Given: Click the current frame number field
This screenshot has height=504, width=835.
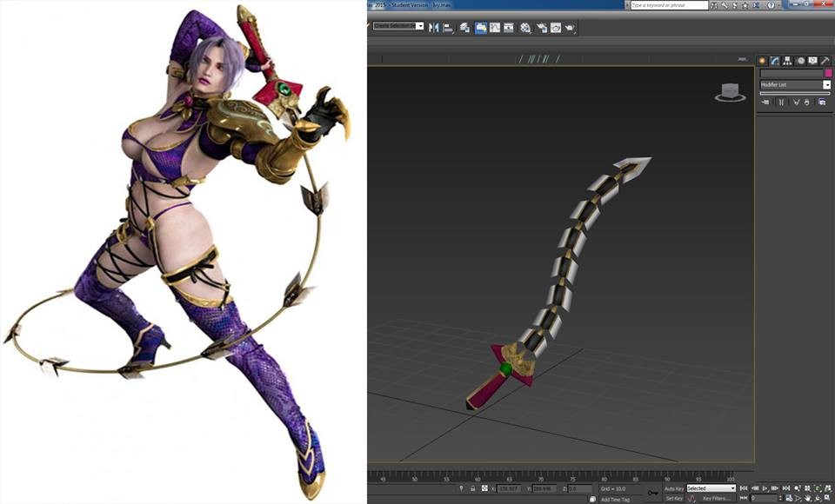Looking at the screenshot, I should click(x=765, y=498).
